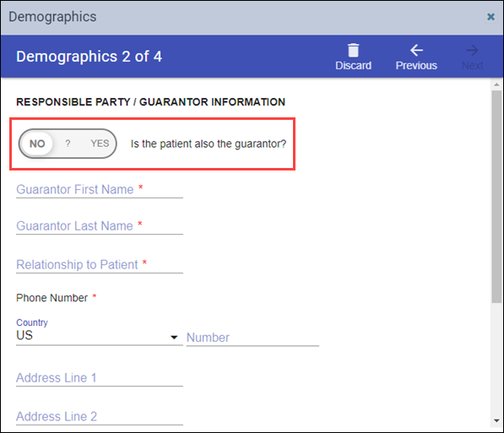Click the grayed-out Next arrow icon

click(x=472, y=51)
